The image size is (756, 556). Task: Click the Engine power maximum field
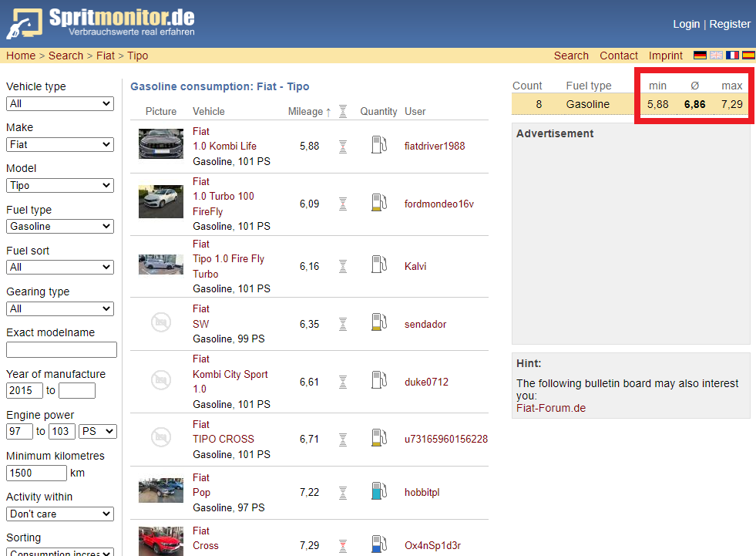tap(62, 432)
